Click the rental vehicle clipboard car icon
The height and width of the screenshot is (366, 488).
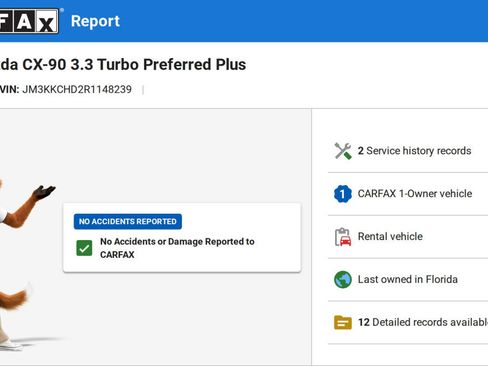point(343,237)
